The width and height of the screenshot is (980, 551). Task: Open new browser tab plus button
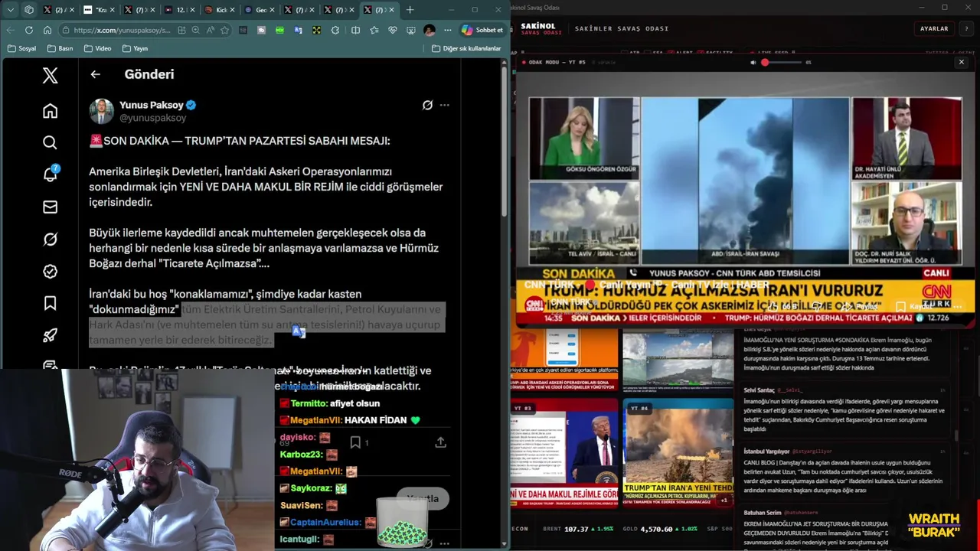(x=410, y=10)
